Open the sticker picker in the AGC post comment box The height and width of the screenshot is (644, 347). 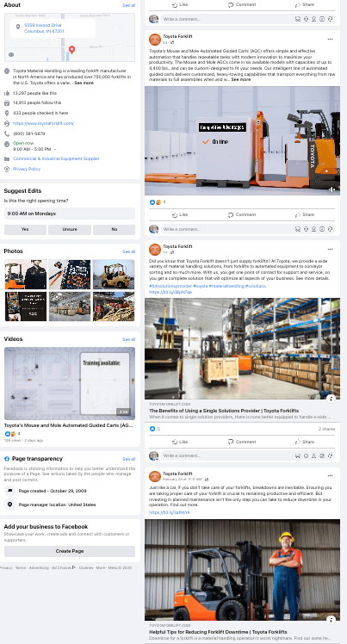pos(330,229)
